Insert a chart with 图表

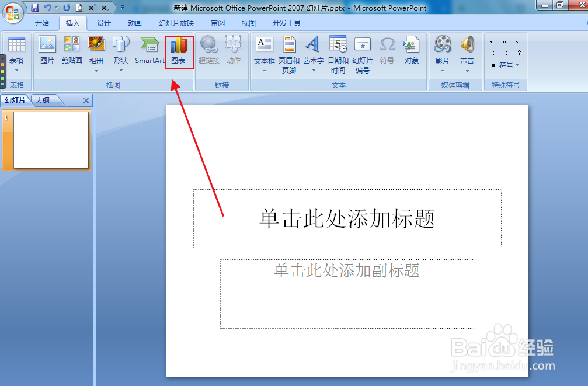[x=179, y=51]
